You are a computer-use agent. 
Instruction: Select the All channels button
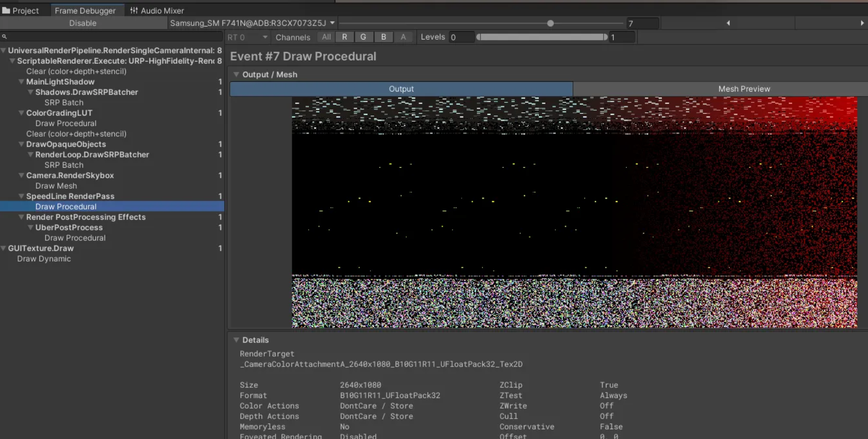[326, 37]
